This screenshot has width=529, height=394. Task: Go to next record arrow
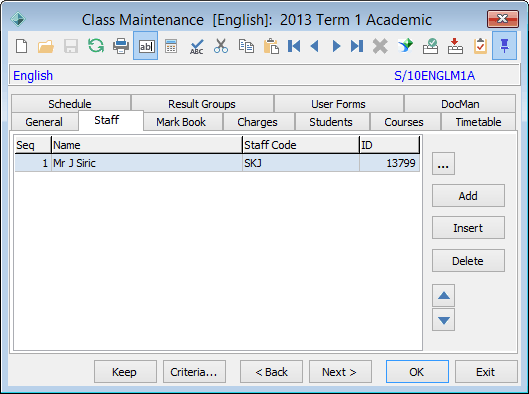[336, 46]
